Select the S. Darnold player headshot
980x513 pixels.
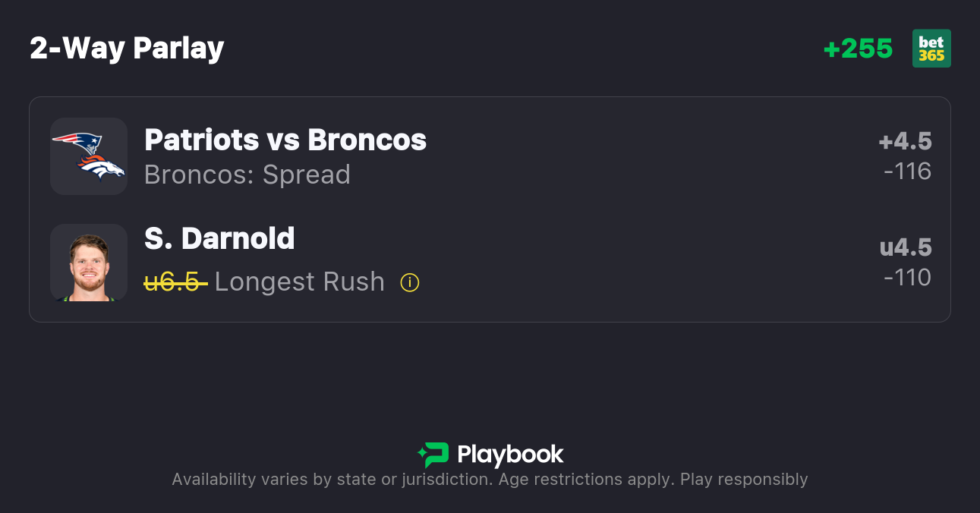(89, 263)
